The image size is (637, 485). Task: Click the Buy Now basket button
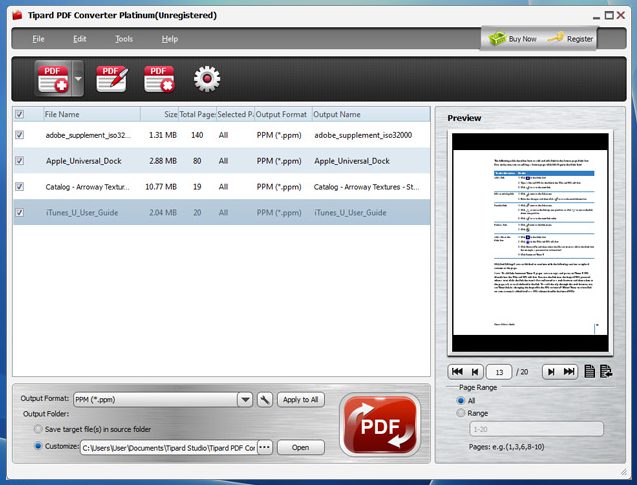pos(512,39)
